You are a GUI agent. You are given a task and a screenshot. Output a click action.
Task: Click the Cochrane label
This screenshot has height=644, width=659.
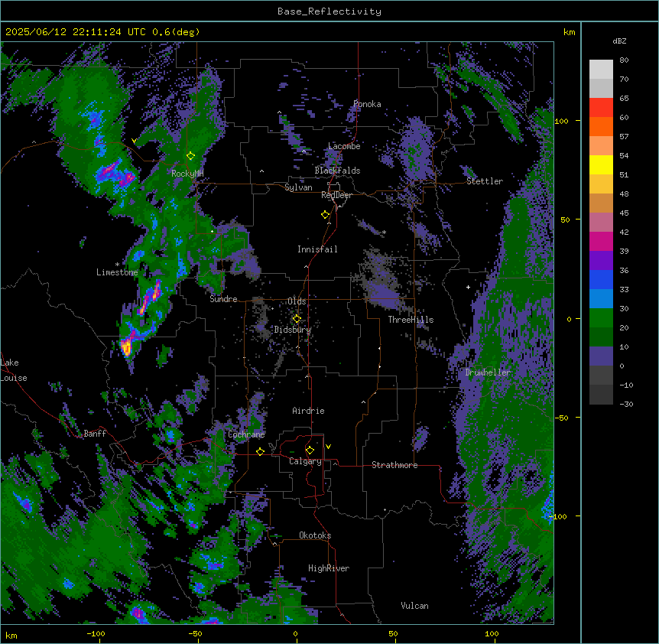tap(246, 434)
